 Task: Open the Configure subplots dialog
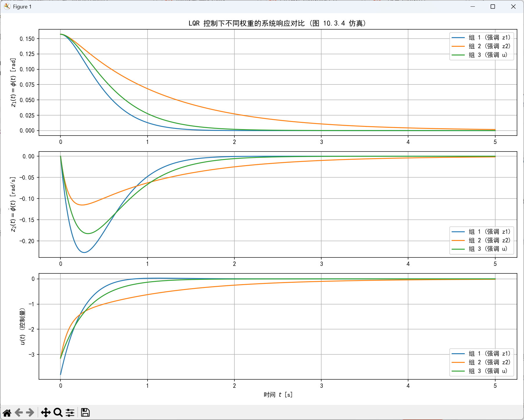70,412
